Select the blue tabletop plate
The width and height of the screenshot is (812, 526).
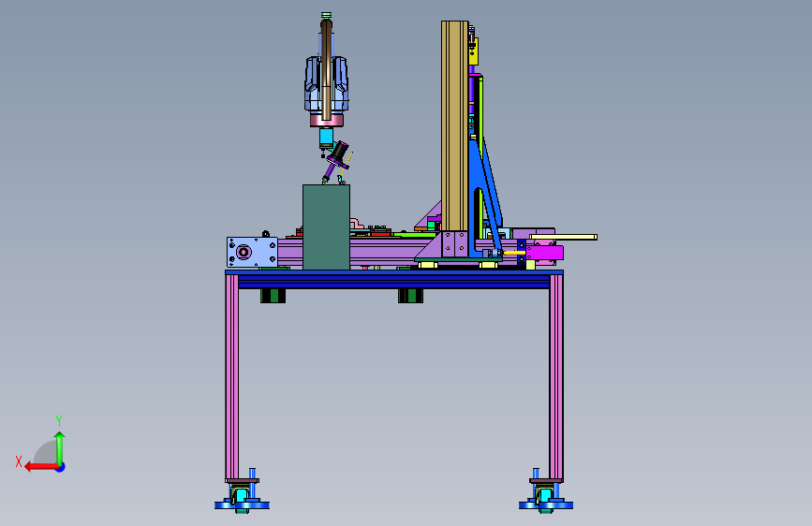394,272
